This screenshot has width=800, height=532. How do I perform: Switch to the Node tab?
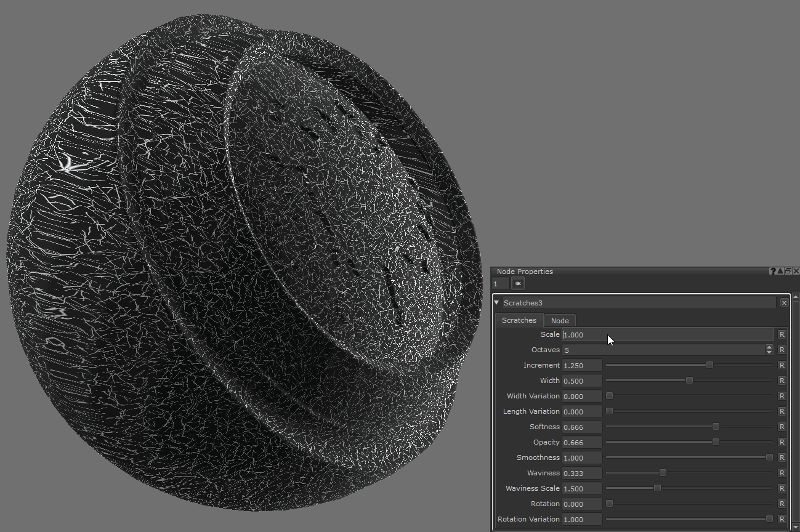(x=559, y=320)
